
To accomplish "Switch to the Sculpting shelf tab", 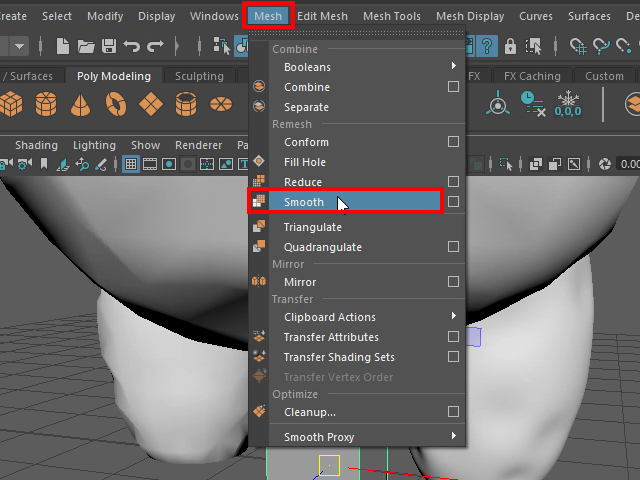I will tap(199, 76).
